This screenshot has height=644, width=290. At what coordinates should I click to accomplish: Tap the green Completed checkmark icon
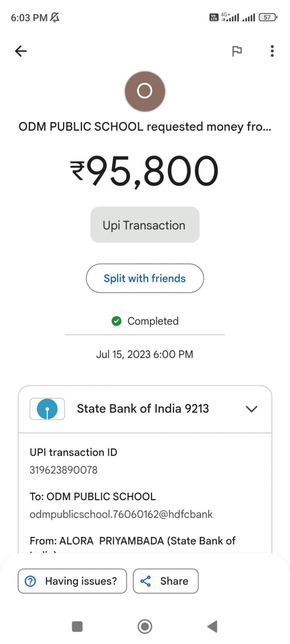(116, 321)
